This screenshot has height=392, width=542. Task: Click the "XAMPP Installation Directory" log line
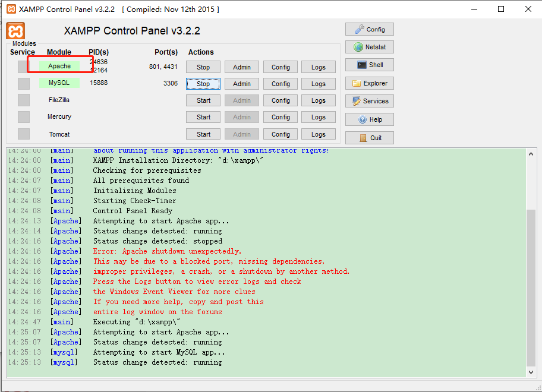click(178, 160)
